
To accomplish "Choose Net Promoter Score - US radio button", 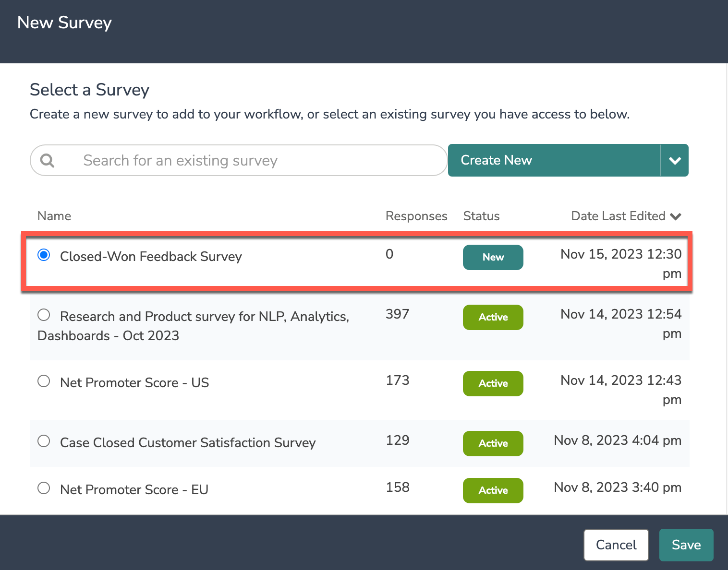I will [44, 381].
